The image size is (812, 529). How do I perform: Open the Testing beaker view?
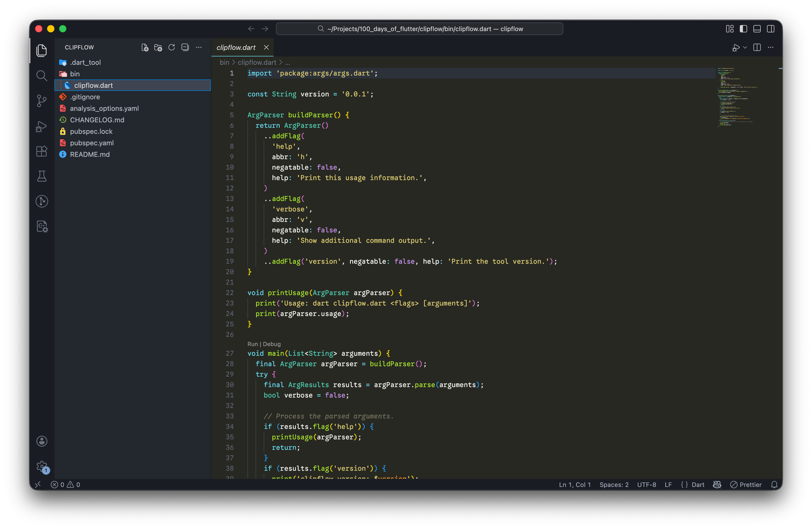point(41,176)
